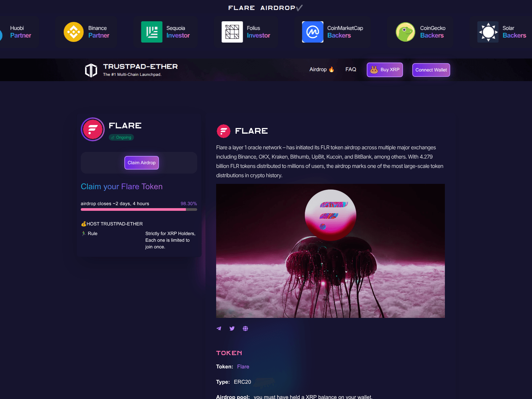Click the fire icon beside Airdrop
The image size is (532, 399).
point(332,69)
